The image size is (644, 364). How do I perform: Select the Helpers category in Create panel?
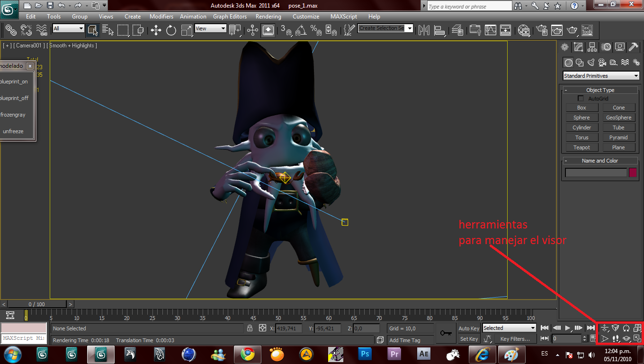pos(614,63)
